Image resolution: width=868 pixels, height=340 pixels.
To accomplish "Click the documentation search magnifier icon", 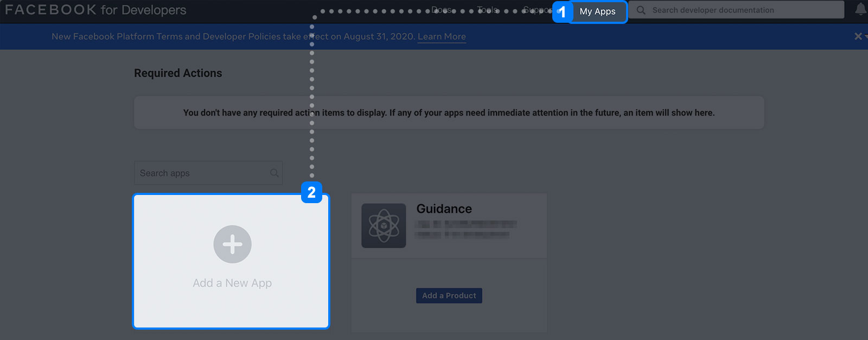I will 641,10.
